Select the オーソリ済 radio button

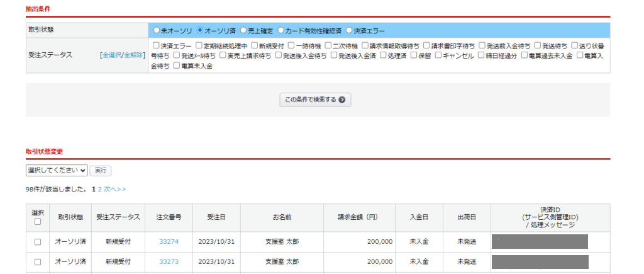click(x=200, y=30)
